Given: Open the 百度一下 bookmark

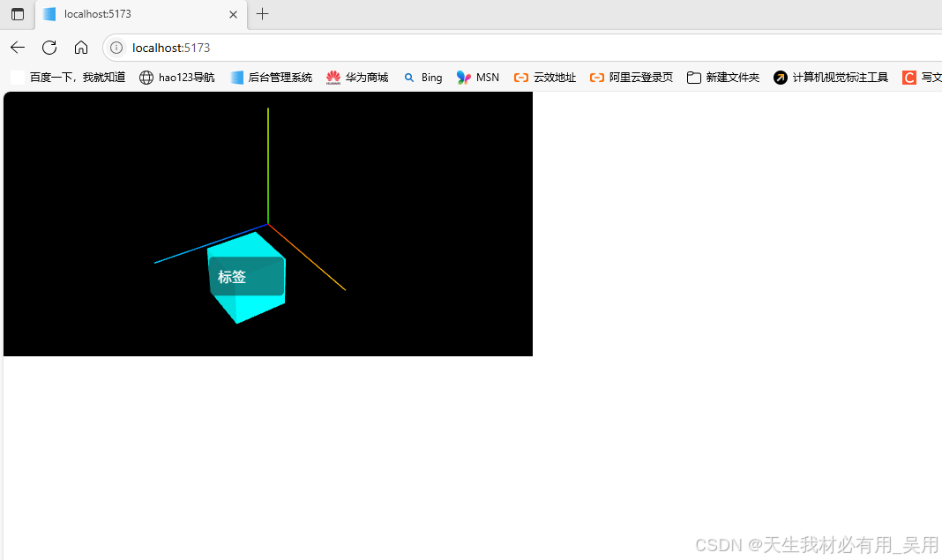Looking at the screenshot, I should 68,78.
